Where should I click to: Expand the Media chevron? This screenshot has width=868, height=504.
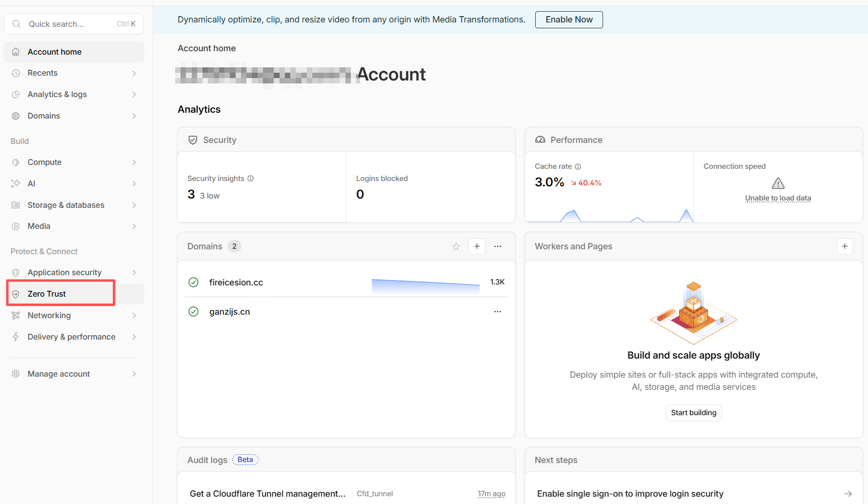tap(134, 226)
